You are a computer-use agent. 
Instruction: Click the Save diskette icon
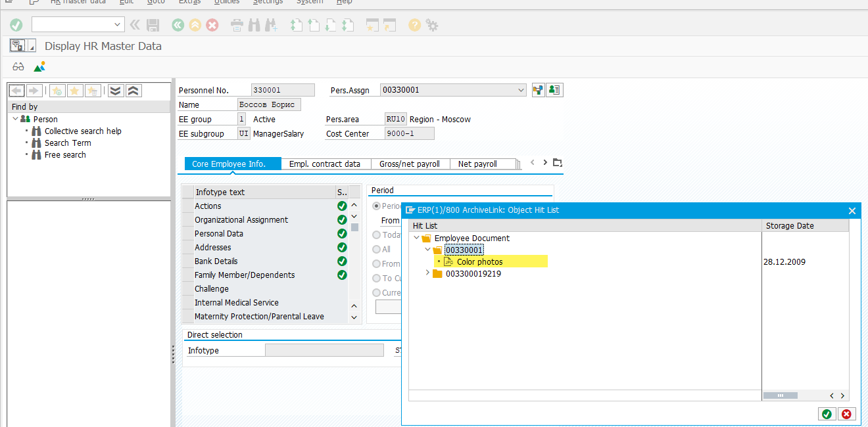click(153, 25)
